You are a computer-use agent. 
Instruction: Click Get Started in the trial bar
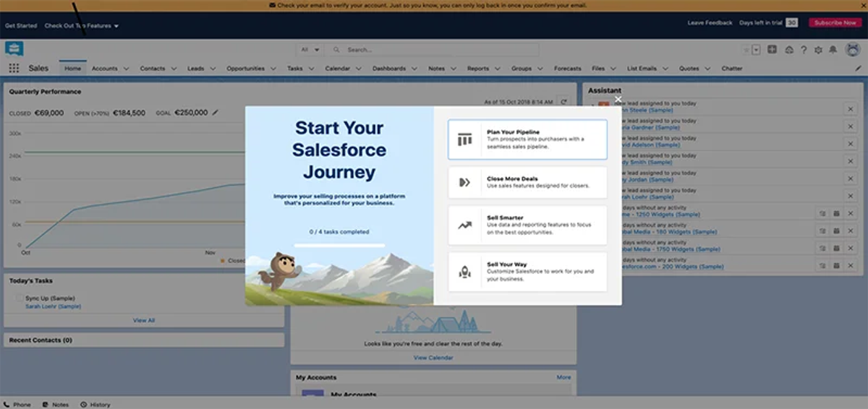21,25
